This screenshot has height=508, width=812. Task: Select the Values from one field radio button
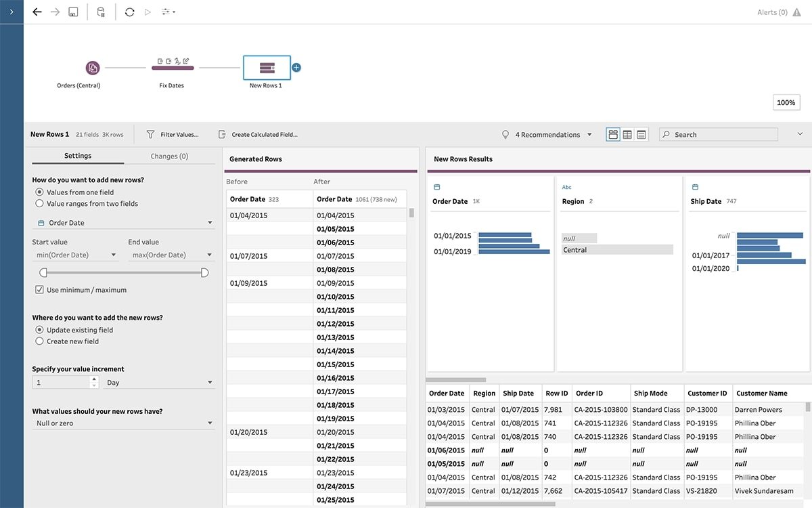pyautogui.click(x=39, y=192)
